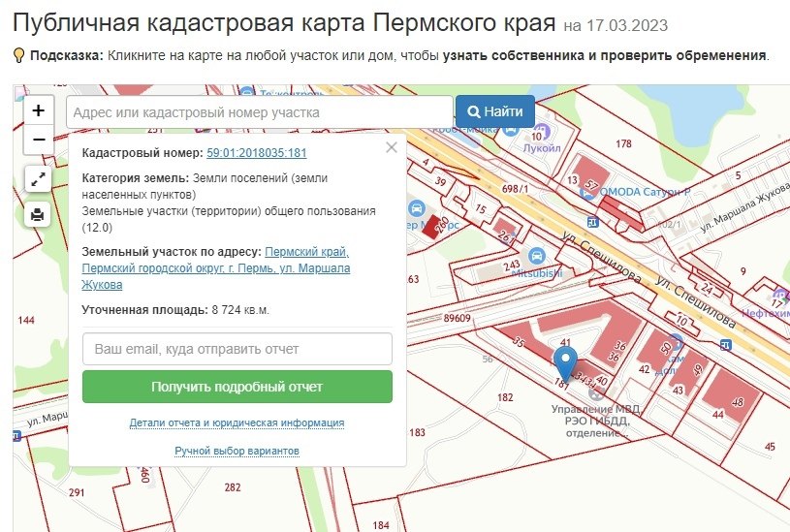Open Ручной выбор вариантов link
The width and height of the screenshot is (790, 532).
point(237,451)
